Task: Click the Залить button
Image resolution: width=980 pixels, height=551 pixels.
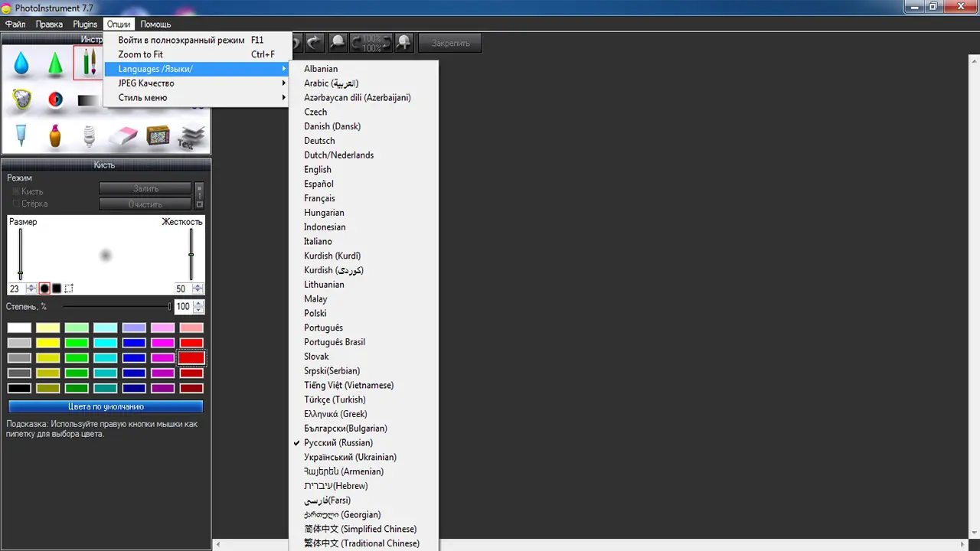Action: click(x=145, y=188)
